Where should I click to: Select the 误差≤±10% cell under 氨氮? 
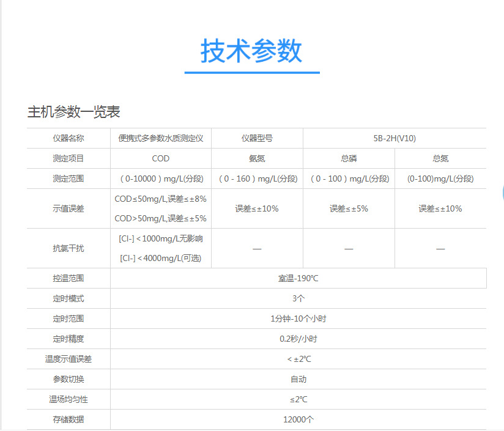click(x=256, y=208)
